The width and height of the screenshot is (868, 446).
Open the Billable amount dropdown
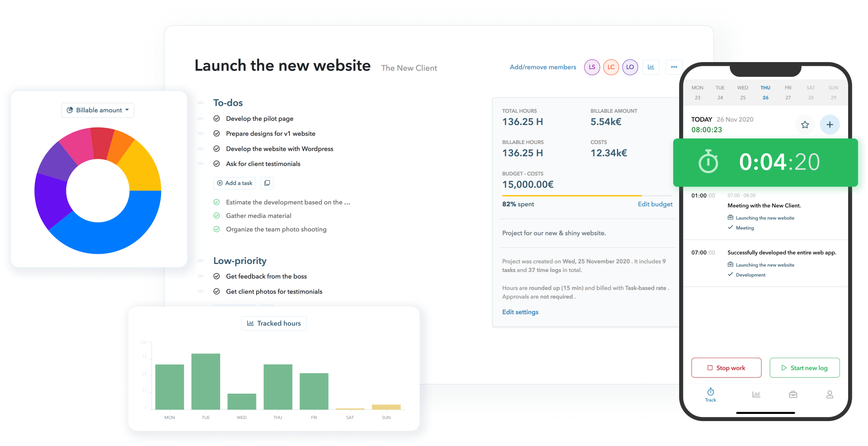click(98, 110)
